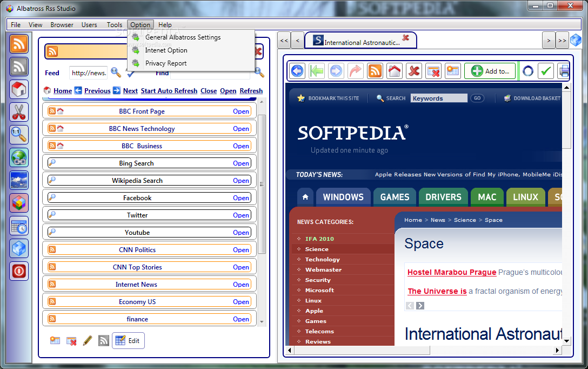Click the double-left tab scroll button
This screenshot has width=588, height=369.
tap(284, 41)
